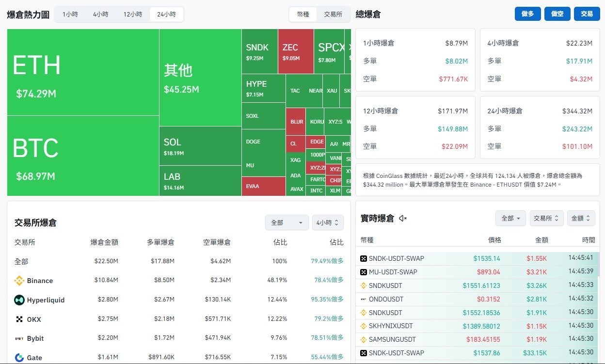Click the 做空 button
The image size is (605, 364).
click(557, 14)
